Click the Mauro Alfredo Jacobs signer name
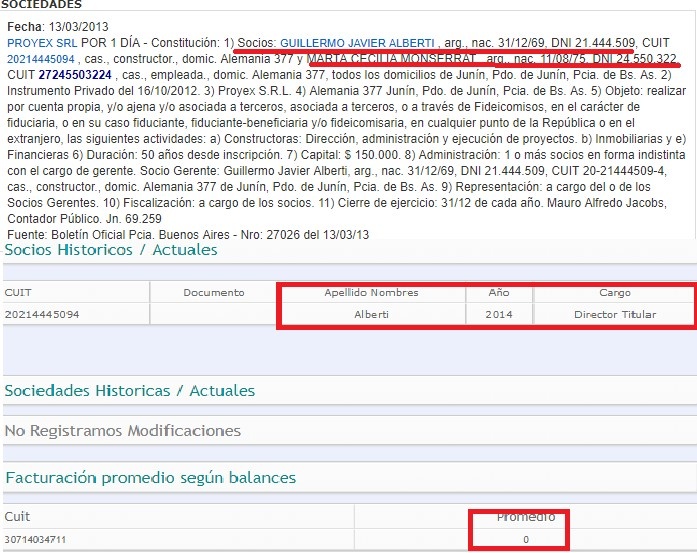This screenshot has height=553, width=697. click(606, 203)
